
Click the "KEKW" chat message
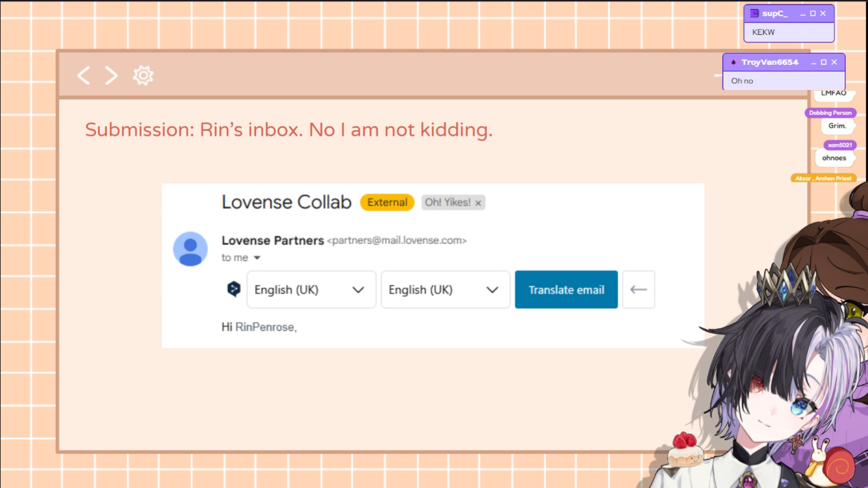(764, 32)
